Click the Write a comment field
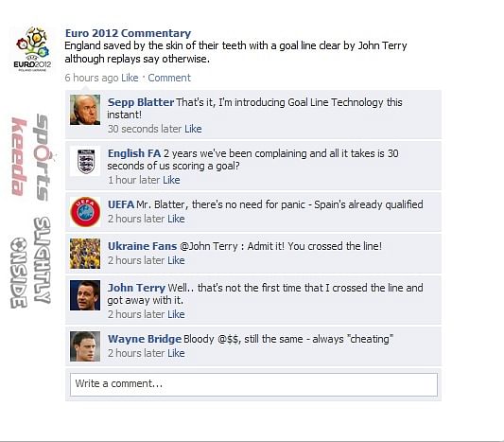This screenshot has height=442, width=504. click(x=253, y=384)
